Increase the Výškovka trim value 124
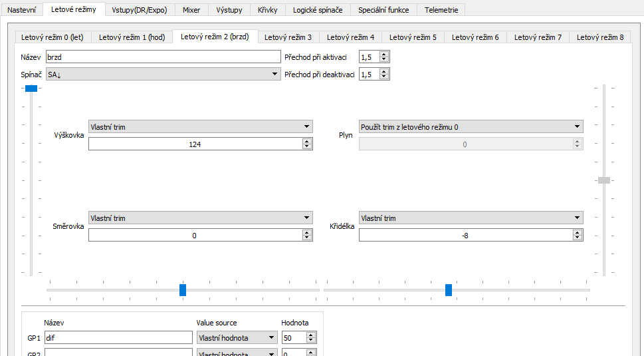The width and height of the screenshot is (644, 356). coord(306,141)
